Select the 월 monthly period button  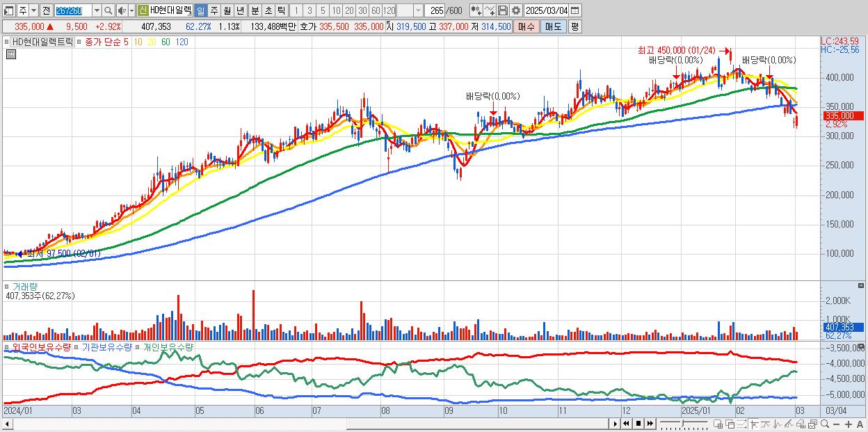click(227, 11)
